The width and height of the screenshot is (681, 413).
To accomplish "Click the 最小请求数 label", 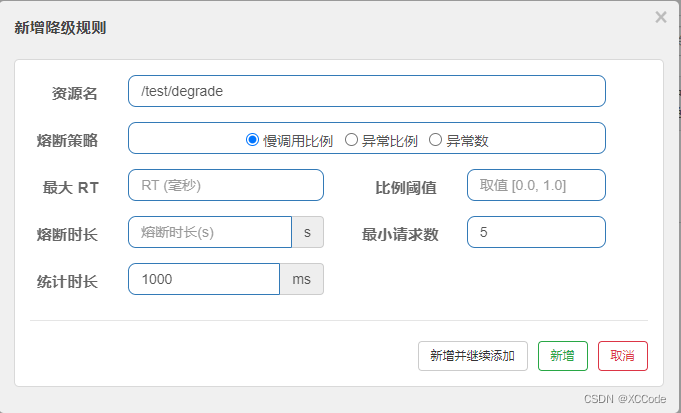I will [x=400, y=235].
